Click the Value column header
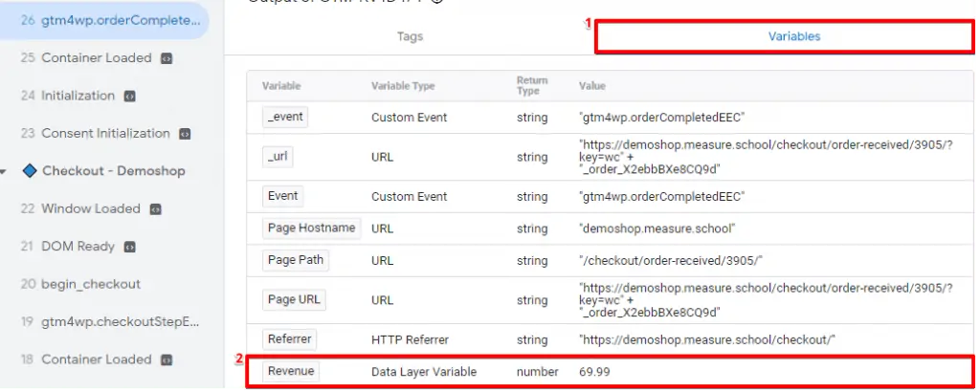This screenshot has width=980, height=392. click(x=591, y=86)
